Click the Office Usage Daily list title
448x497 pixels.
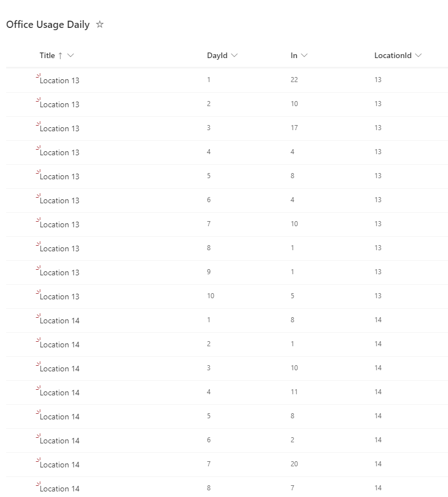point(48,25)
